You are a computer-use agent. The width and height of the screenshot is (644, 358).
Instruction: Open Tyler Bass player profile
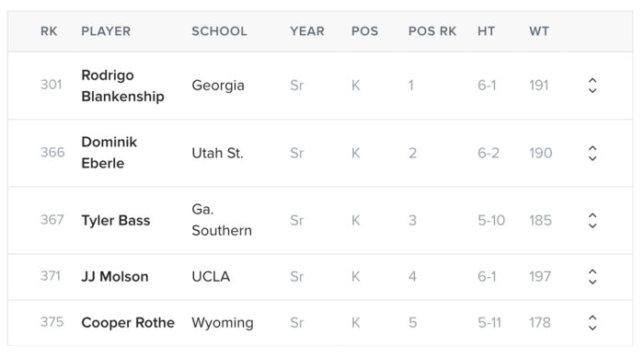116,220
